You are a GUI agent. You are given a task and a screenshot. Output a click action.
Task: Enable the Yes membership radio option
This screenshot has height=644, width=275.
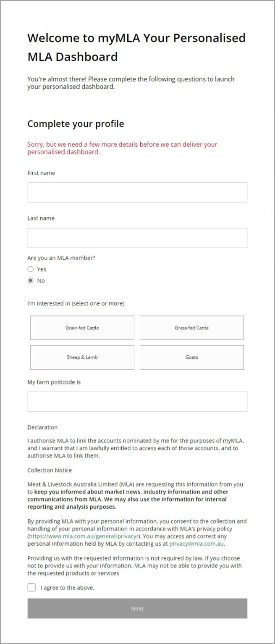(x=30, y=269)
